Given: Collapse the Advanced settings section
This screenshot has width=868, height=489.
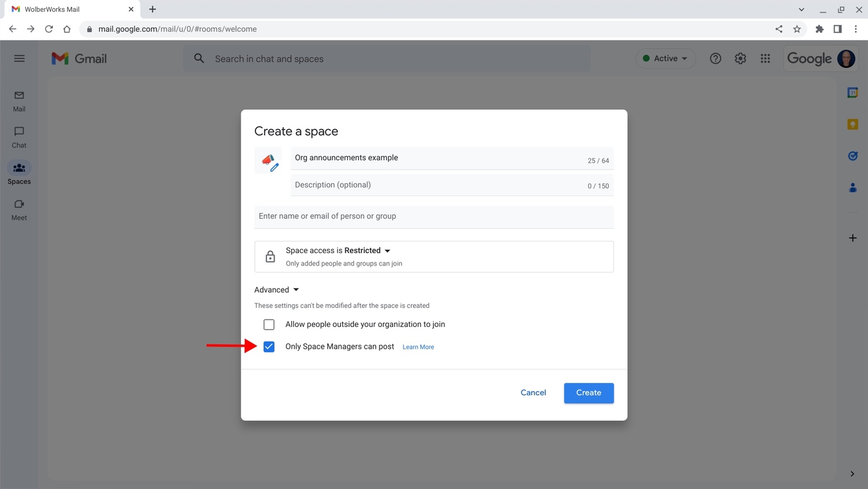Looking at the screenshot, I should click(x=277, y=290).
